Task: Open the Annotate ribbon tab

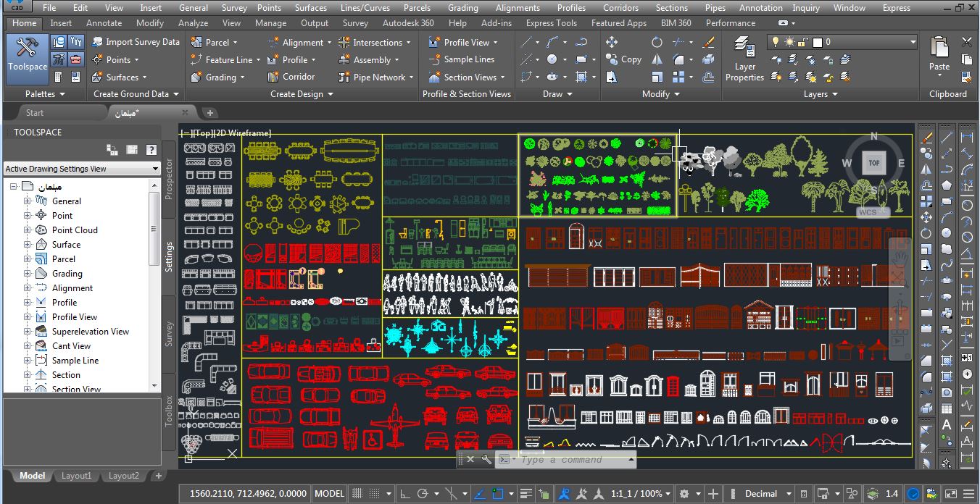Action: [104, 23]
